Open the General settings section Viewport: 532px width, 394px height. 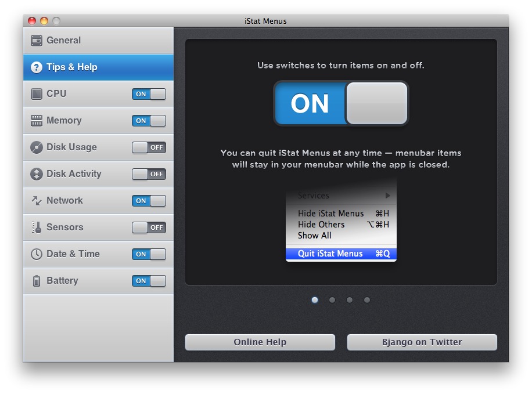tap(98, 41)
